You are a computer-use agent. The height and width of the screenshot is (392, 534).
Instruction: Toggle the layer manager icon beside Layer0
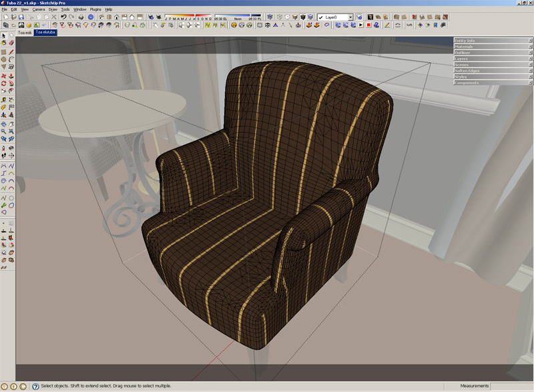359,17
